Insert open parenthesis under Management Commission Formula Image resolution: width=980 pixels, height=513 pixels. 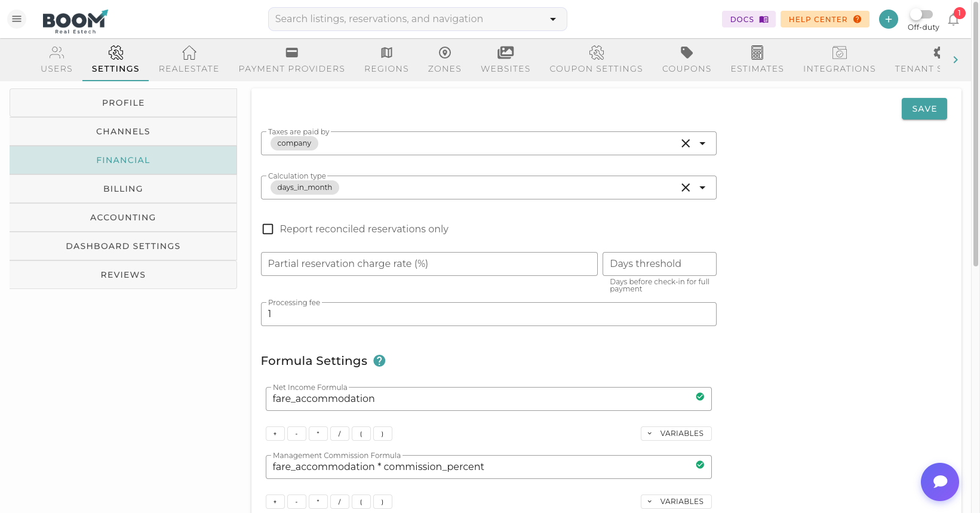(361, 502)
